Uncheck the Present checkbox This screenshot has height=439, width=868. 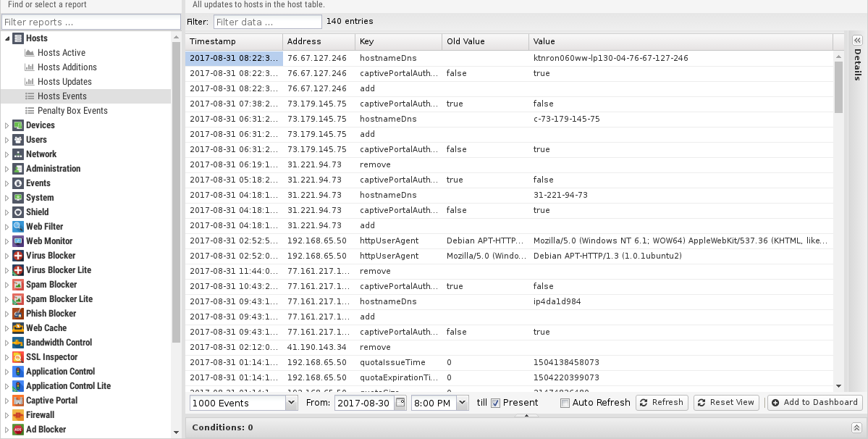[496, 403]
